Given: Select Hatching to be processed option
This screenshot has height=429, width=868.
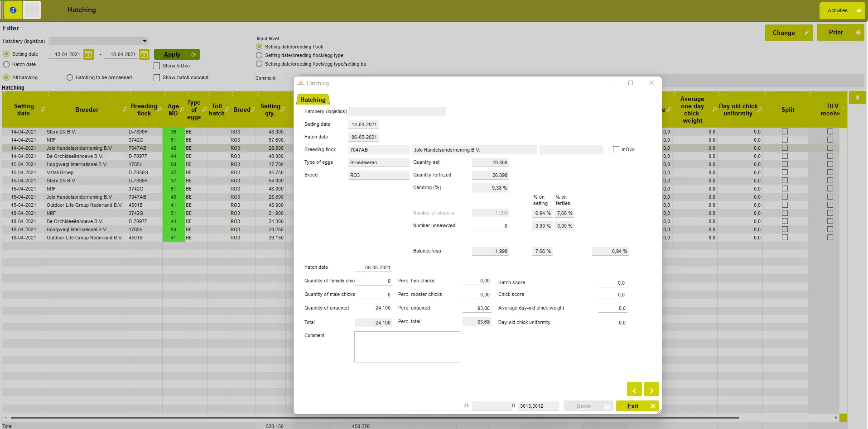Looking at the screenshot, I should coord(70,78).
